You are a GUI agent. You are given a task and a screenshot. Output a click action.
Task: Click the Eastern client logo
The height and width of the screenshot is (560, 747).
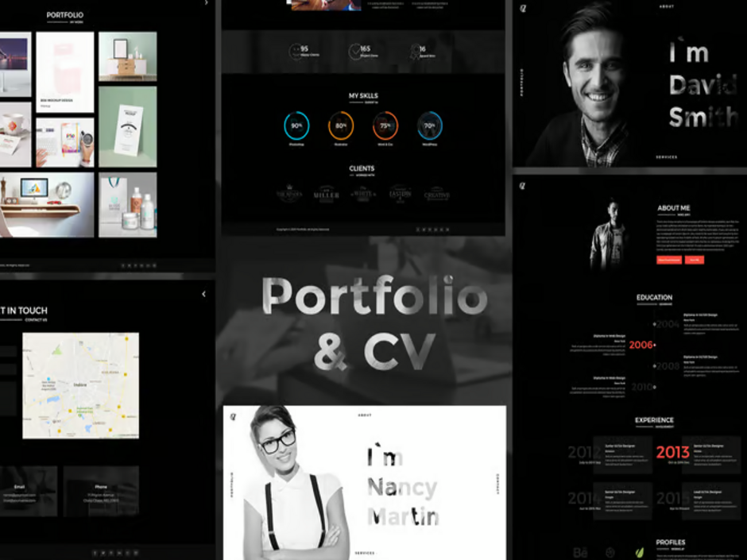(x=400, y=194)
